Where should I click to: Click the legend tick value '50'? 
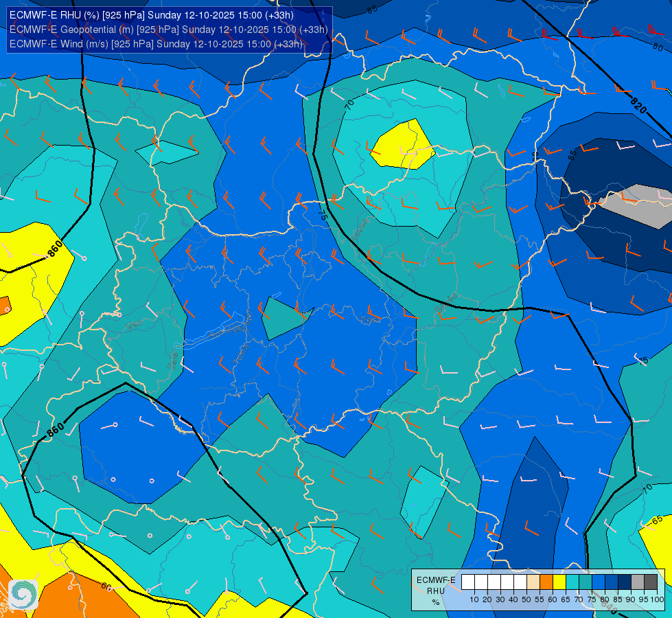tap(526, 599)
